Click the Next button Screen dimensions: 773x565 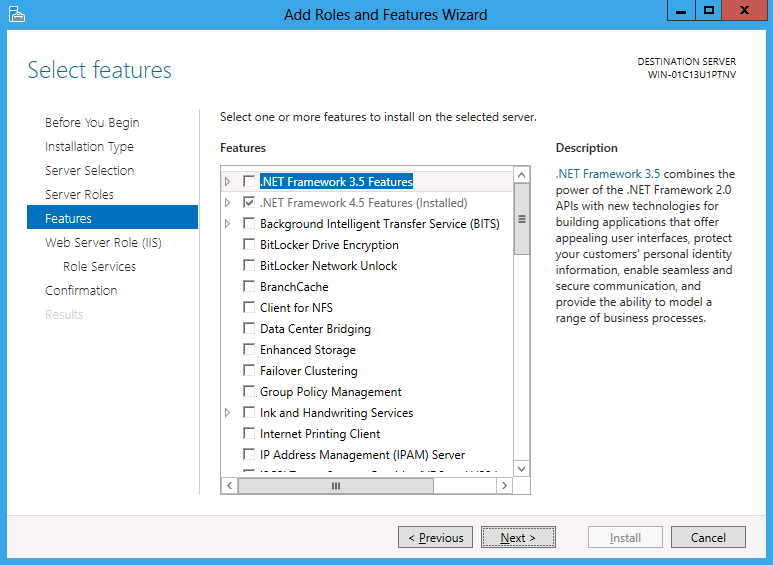(x=518, y=537)
